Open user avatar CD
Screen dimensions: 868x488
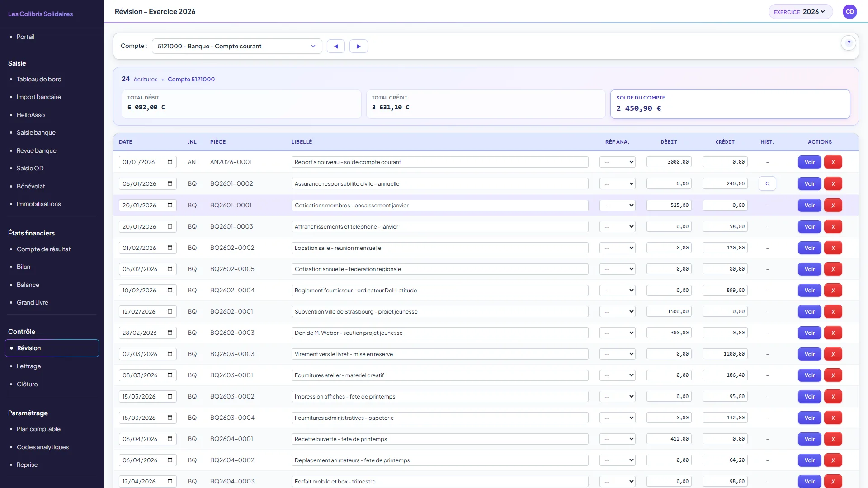click(x=850, y=12)
